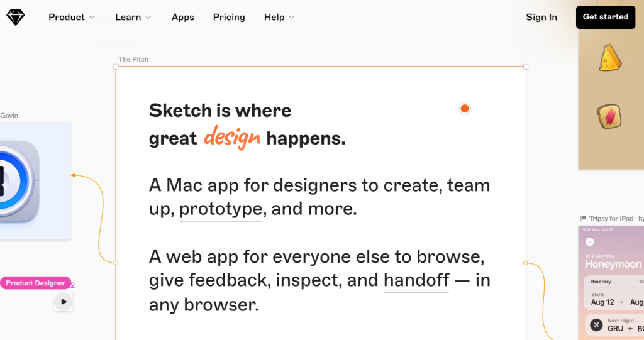Viewport: 644px width, 340px height.
Task: Click the underlined prototype link
Action: 221,209
